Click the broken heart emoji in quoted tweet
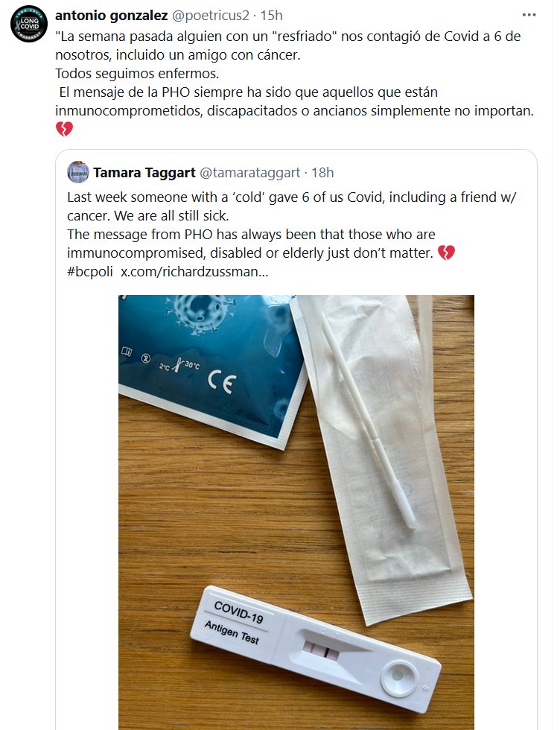This screenshot has width=560, height=730. tap(446, 253)
